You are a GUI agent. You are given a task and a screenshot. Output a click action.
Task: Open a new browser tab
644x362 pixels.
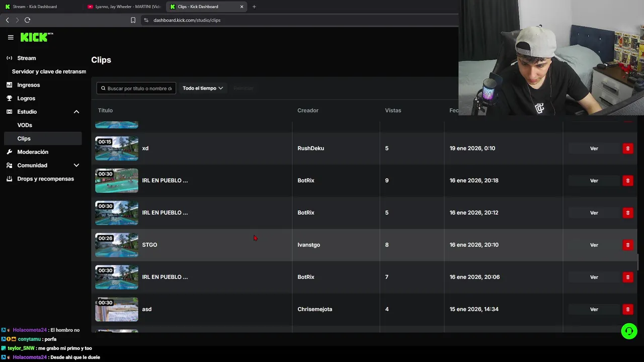click(254, 7)
